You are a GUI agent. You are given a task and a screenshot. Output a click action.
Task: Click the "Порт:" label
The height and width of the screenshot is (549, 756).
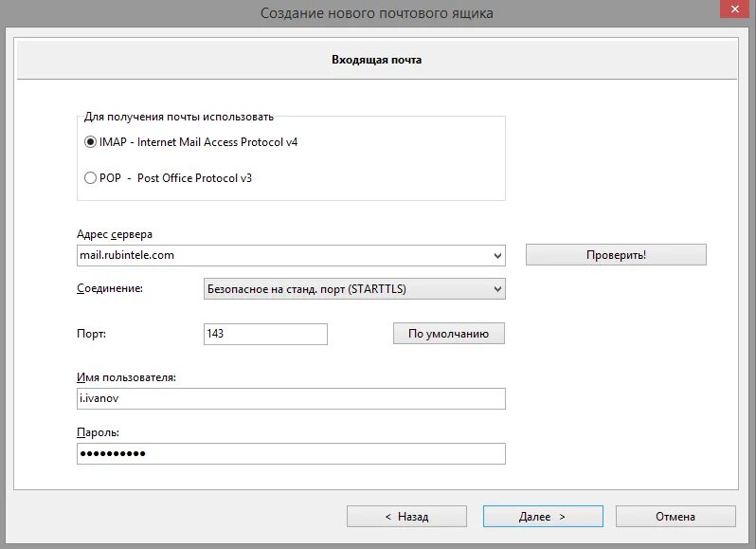(x=91, y=334)
